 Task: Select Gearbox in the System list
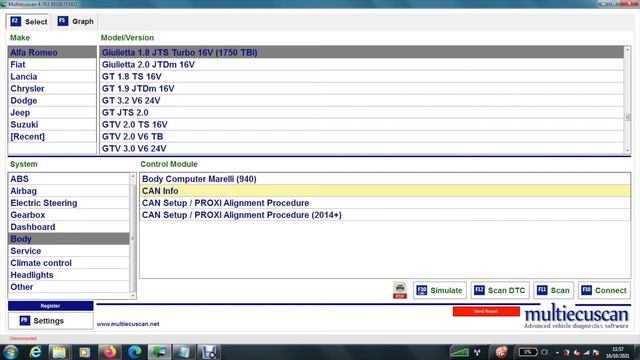coord(69,215)
